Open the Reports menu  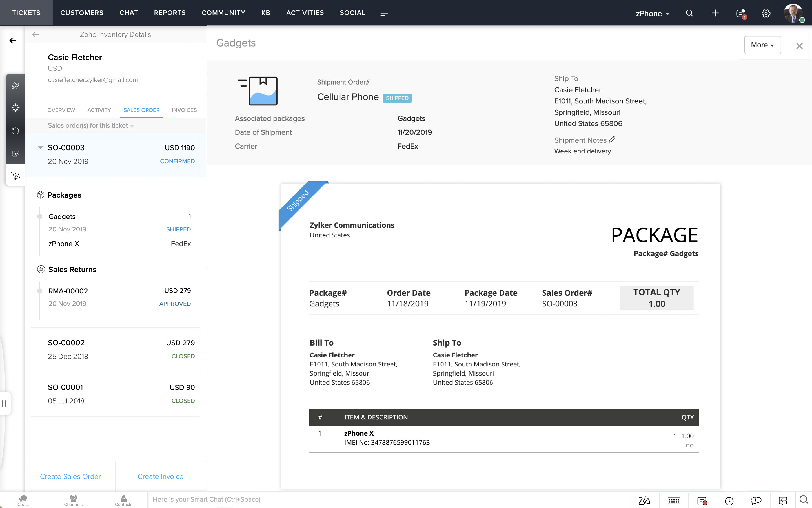[x=170, y=13]
